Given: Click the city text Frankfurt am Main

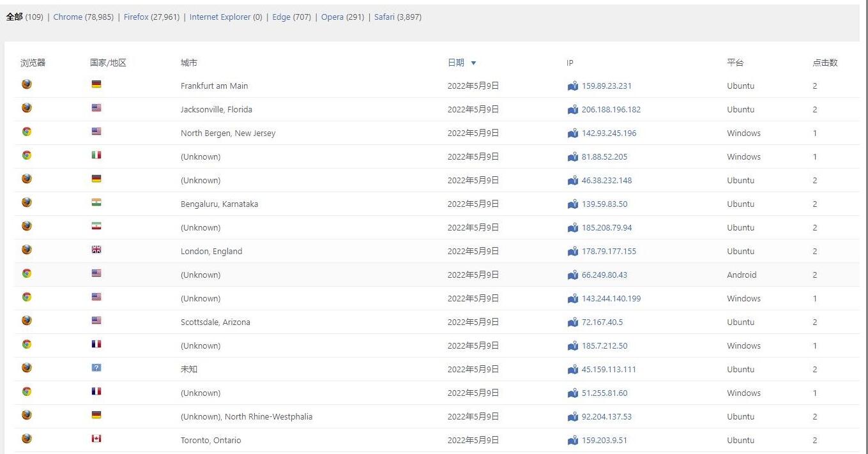Looking at the screenshot, I should (x=215, y=86).
